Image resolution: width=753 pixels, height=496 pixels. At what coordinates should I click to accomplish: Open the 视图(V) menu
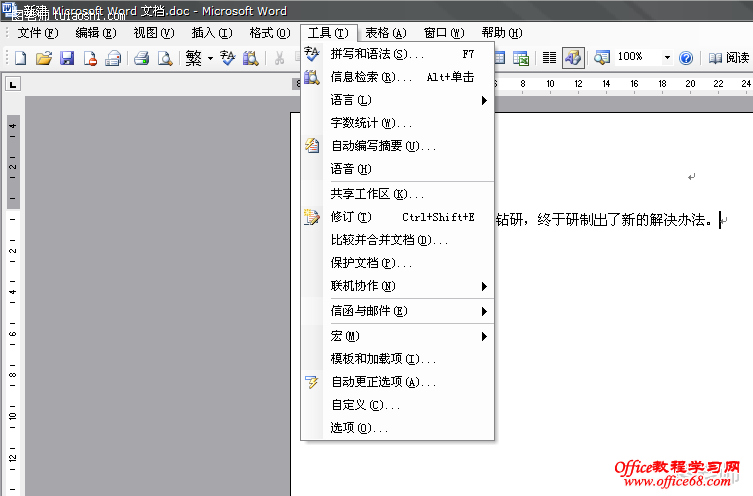click(154, 33)
